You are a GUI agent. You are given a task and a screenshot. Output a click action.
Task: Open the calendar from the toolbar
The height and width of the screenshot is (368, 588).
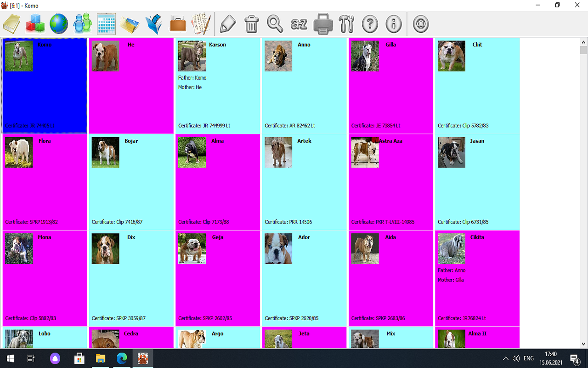(106, 23)
